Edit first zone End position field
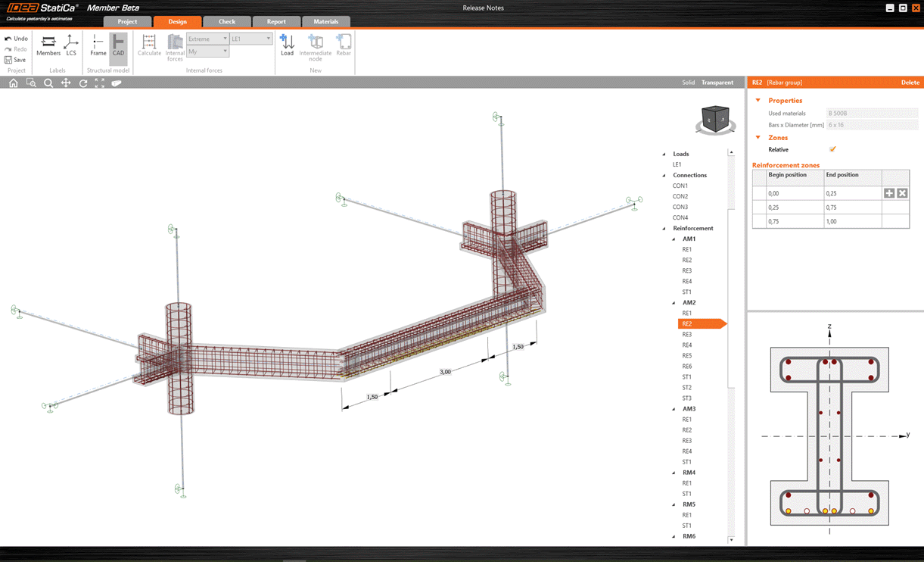 [851, 194]
